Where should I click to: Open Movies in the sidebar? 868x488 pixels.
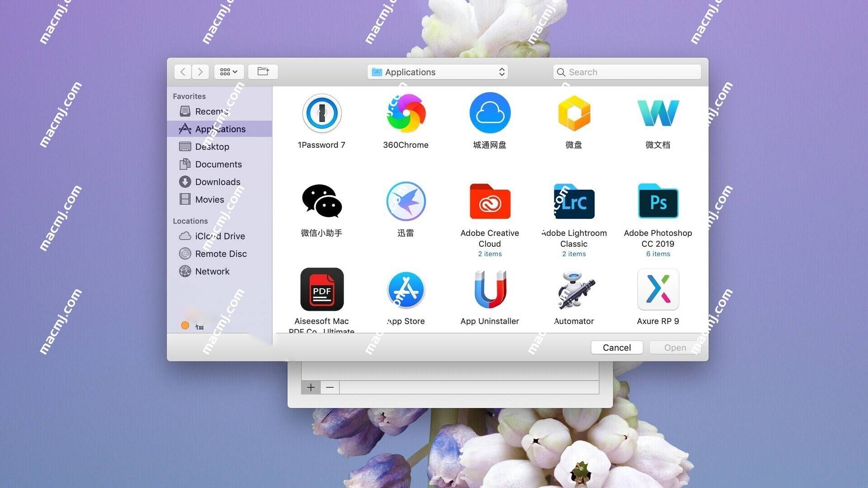(220, 199)
